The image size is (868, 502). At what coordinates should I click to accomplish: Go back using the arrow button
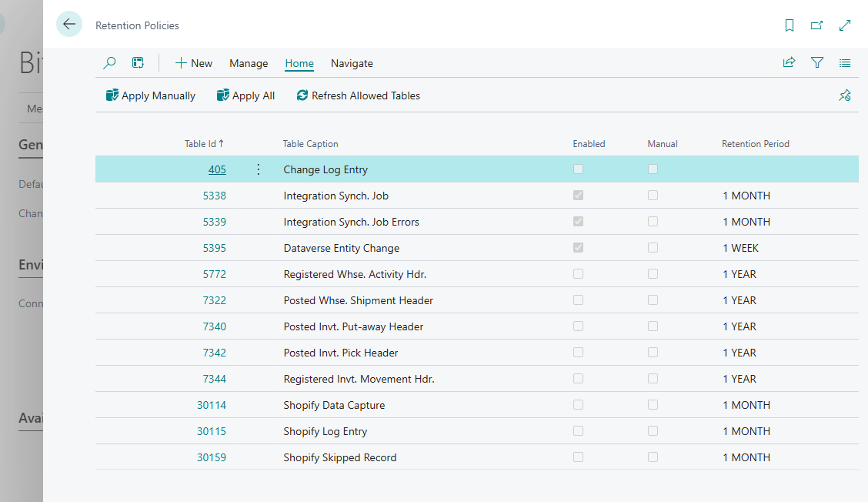69,25
